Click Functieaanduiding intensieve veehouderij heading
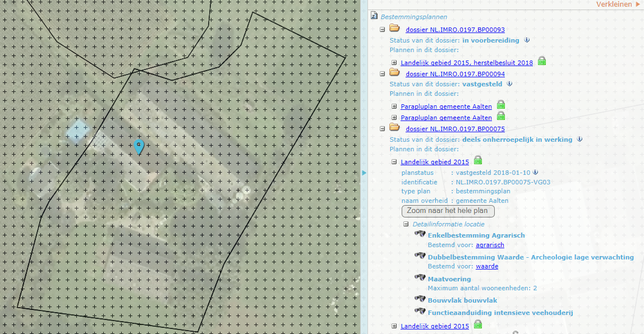Viewport: 644px width, 334px height. point(500,313)
